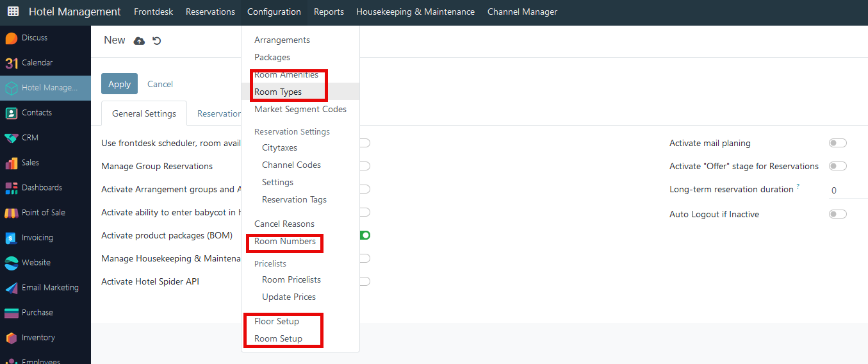Viewport: 868px width, 364px height.
Task: Click the Cancel link
Action: [x=160, y=84]
